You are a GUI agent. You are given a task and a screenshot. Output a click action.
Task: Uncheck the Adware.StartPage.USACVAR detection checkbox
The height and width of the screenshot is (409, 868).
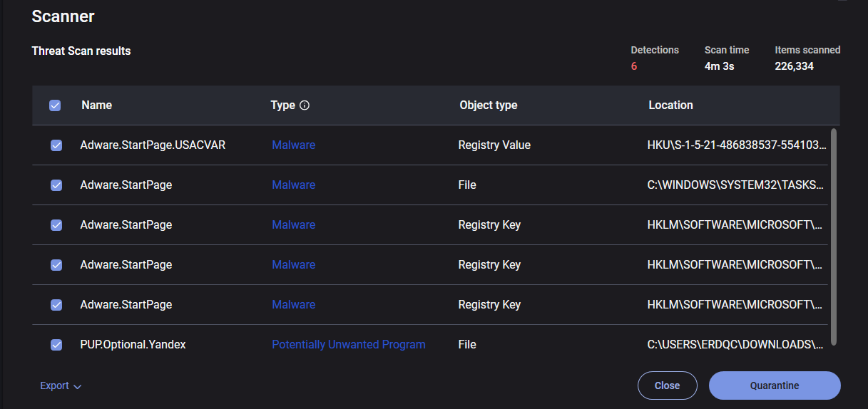point(56,145)
